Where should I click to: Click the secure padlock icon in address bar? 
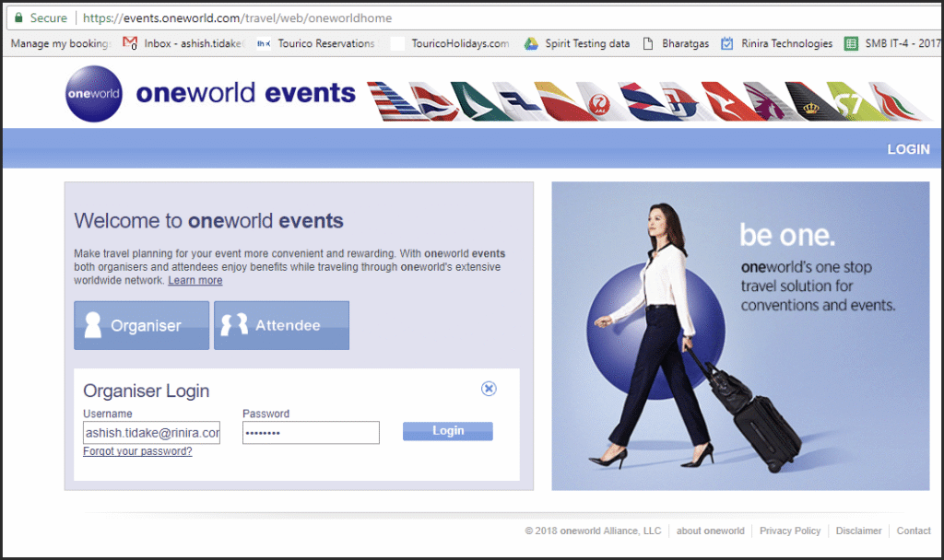(18, 17)
